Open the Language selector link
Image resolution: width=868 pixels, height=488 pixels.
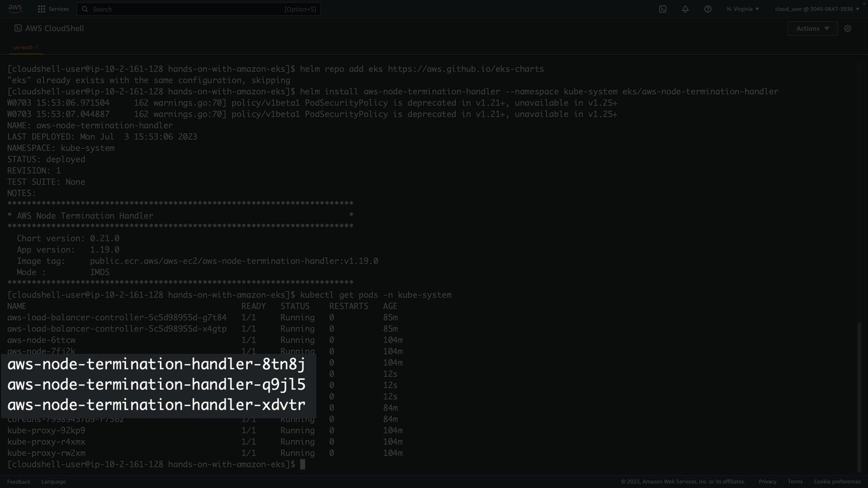pos(53,482)
